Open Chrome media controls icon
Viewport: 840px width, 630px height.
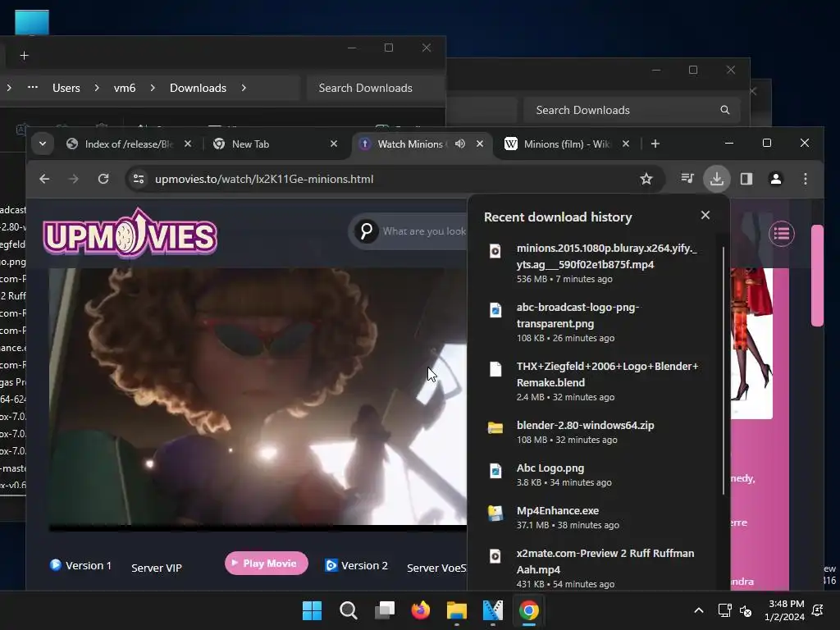pos(687,178)
